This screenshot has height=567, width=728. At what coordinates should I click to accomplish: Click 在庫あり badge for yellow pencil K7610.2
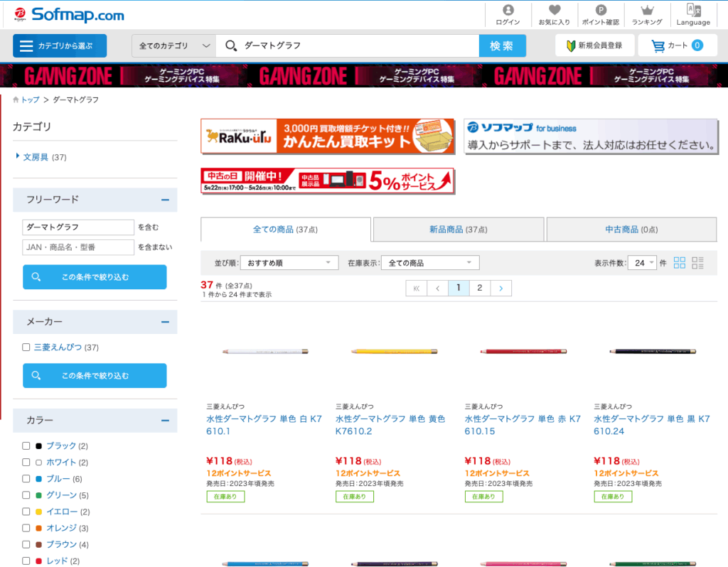click(x=355, y=497)
